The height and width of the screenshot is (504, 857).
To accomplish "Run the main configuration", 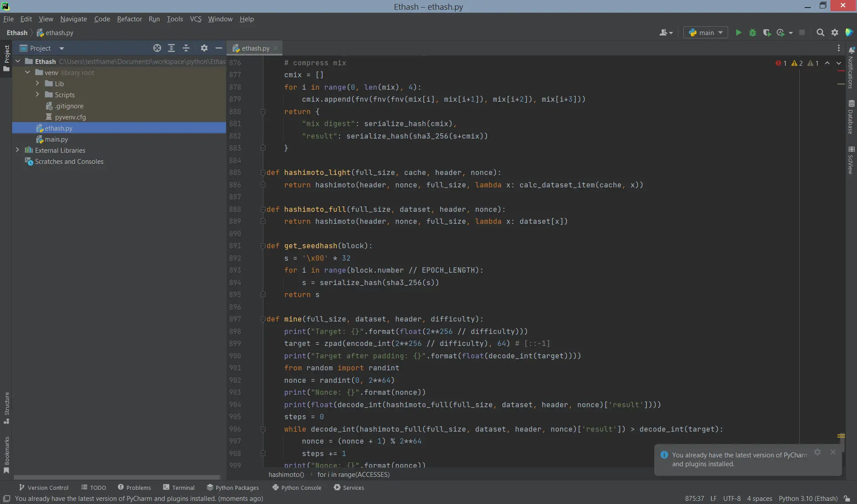I will (738, 32).
